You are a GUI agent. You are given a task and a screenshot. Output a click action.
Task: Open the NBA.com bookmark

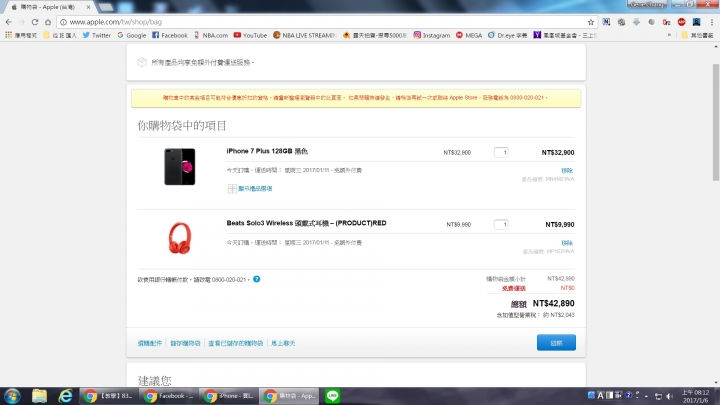(x=211, y=35)
